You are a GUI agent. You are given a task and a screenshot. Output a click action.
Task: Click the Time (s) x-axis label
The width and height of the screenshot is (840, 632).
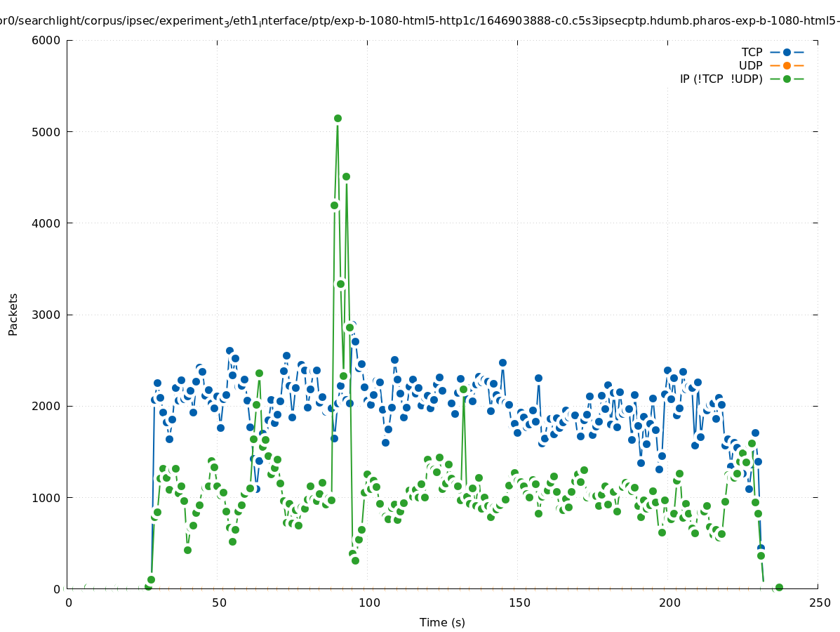[442, 622]
